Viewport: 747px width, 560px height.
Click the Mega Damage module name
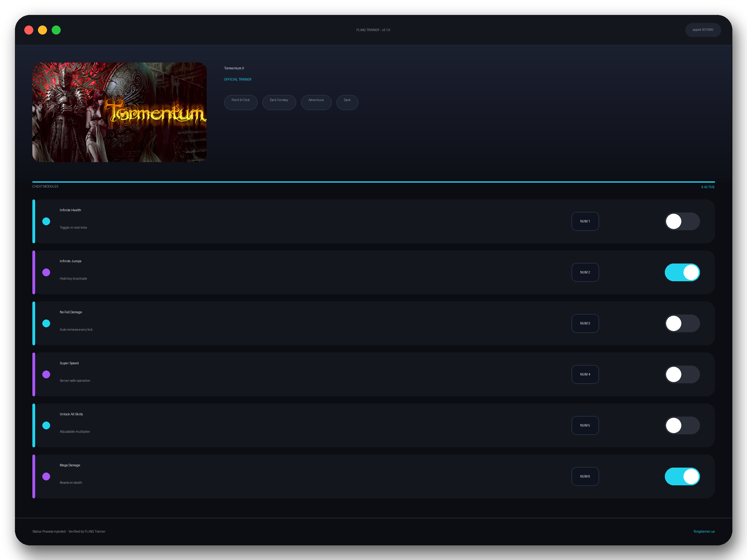click(70, 465)
